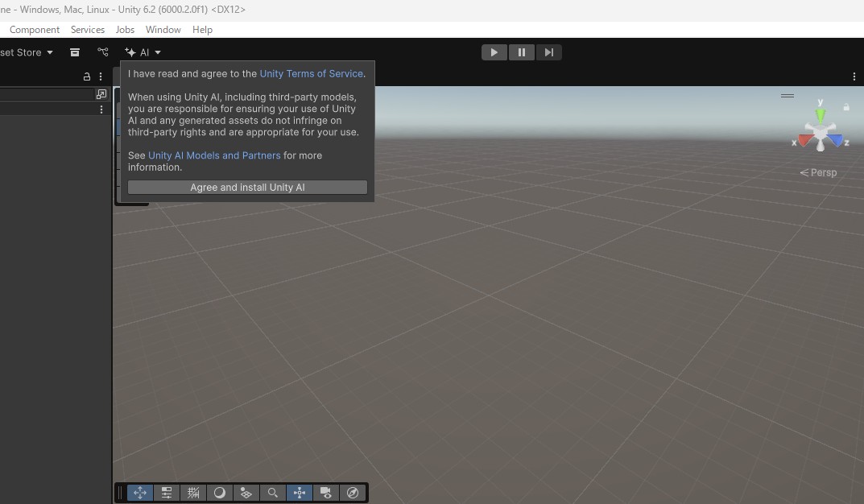
Task: Click the open-in-window icon in the search row
Action: [101, 94]
